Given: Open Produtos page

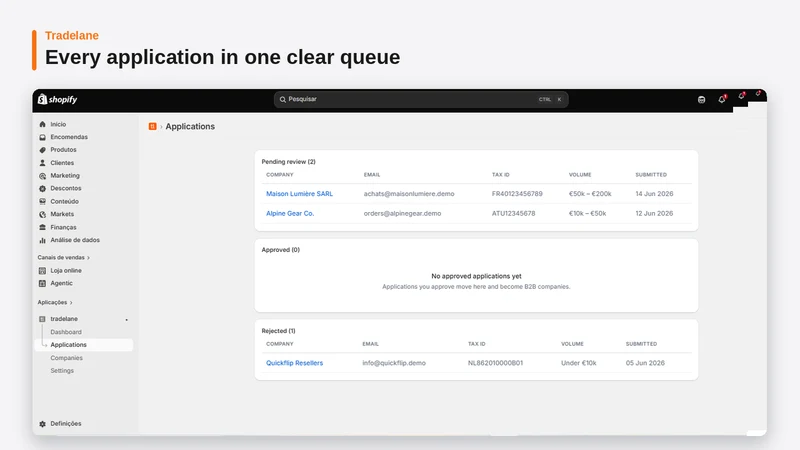Looking at the screenshot, I should click(x=63, y=150).
